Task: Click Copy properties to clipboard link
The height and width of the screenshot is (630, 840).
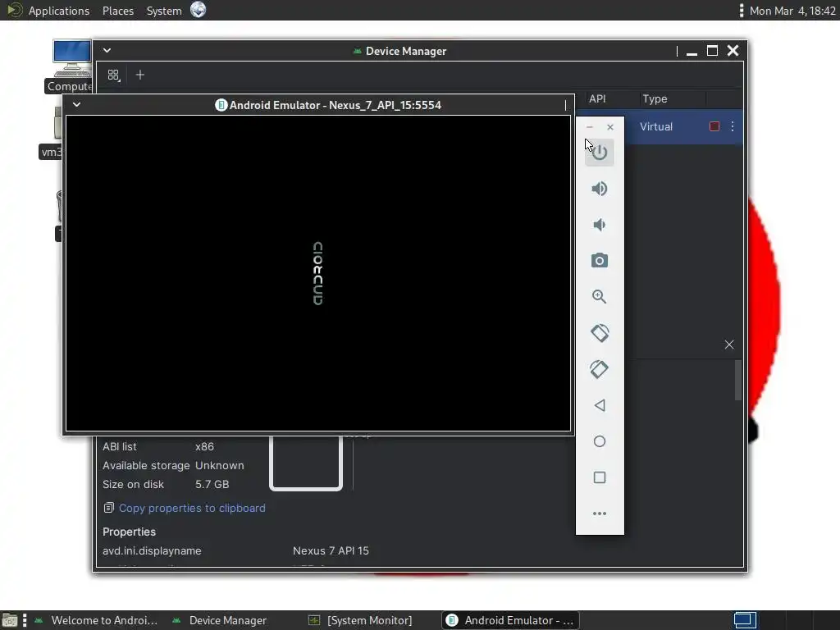Action: coord(192,508)
